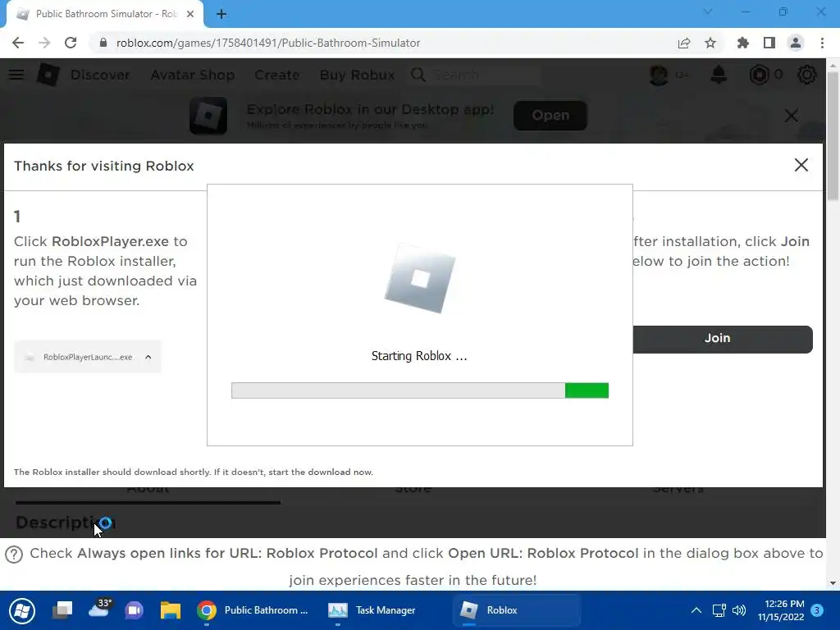Open the Avatar Shop menu item
This screenshot has width=840, height=630.
pyautogui.click(x=192, y=75)
